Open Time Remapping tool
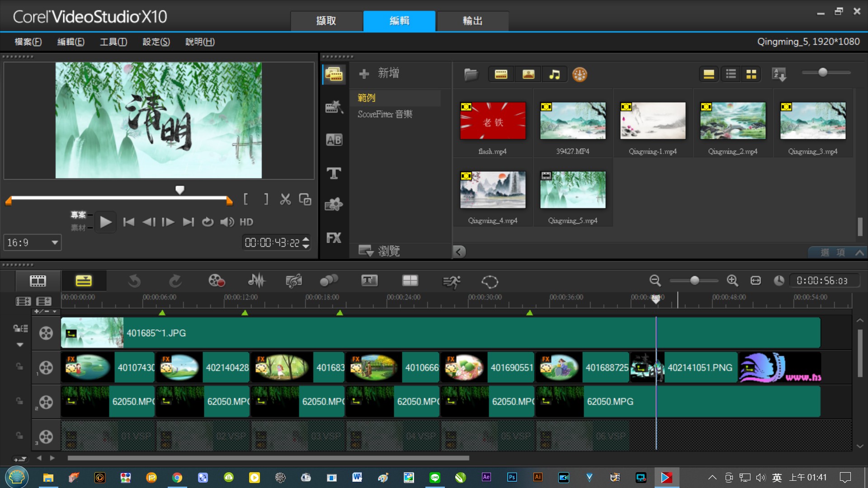The width and height of the screenshot is (868, 488). [451, 282]
